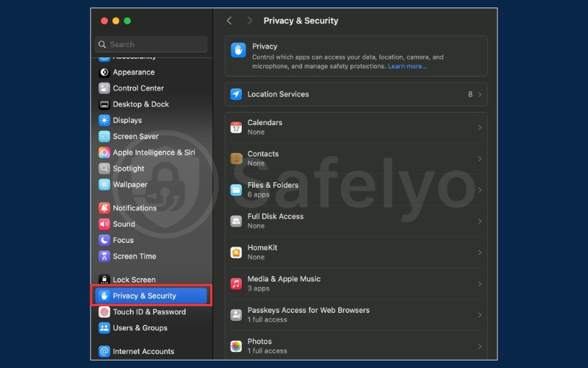Open Appearance settings icon in sidebar
This screenshot has height=368, width=588.
pyautogui.click(x=104, y=72)
